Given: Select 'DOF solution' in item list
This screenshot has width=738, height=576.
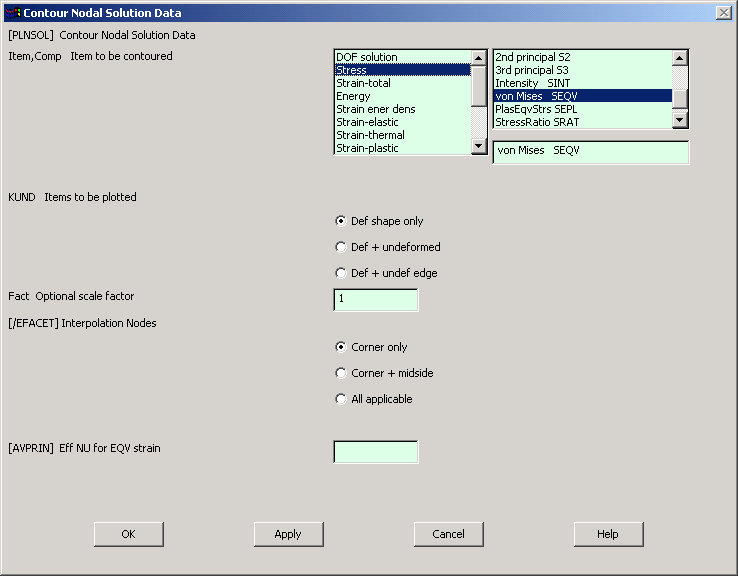Looking at the screenshot, I should 403,57.
